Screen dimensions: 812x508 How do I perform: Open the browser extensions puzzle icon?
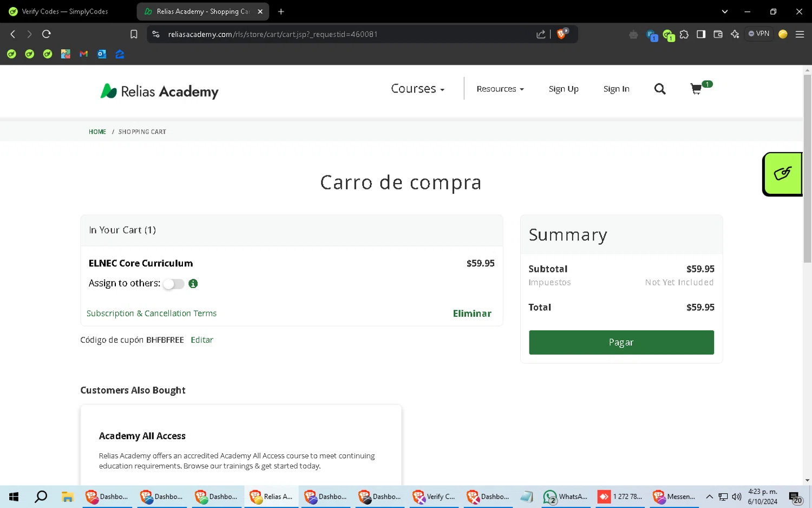point(684,34)
